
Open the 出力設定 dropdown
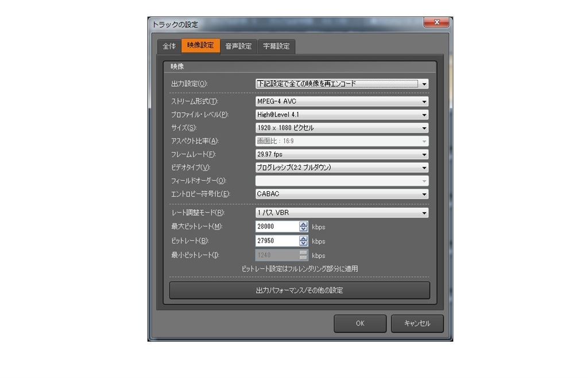[342, 84]
